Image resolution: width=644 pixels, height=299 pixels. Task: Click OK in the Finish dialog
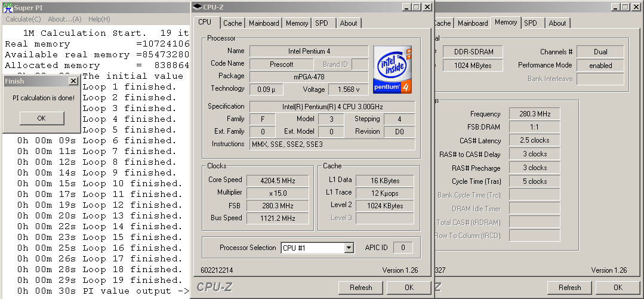[x=42, y=118]
